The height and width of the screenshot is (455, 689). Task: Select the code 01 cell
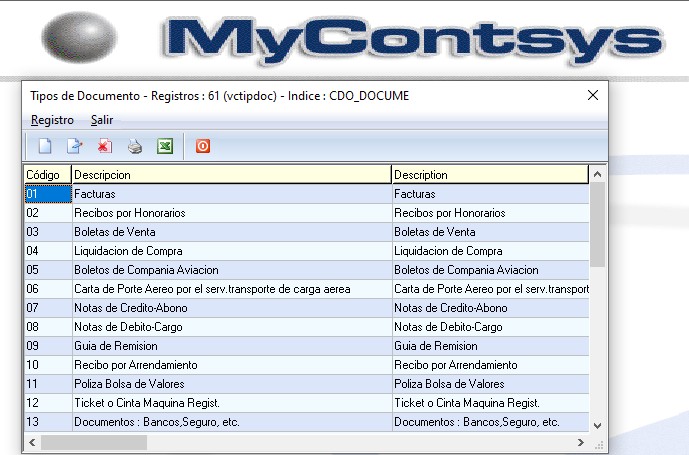(47, 194)
